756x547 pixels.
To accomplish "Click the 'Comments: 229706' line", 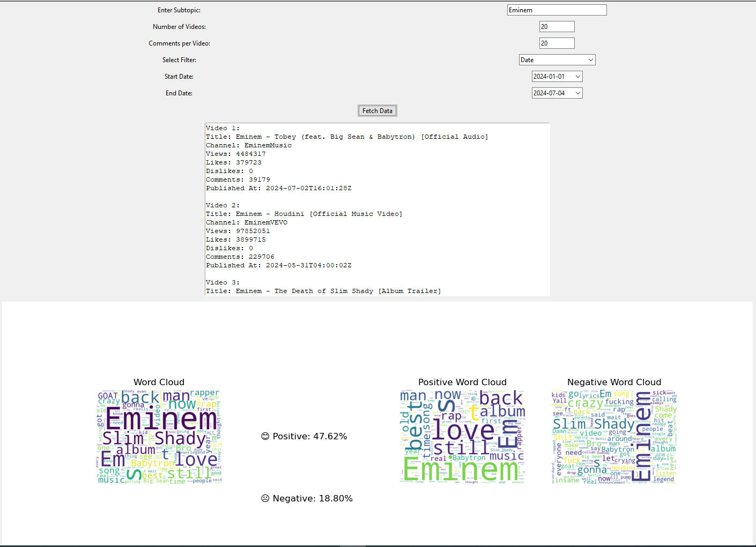I will (240, 257).
